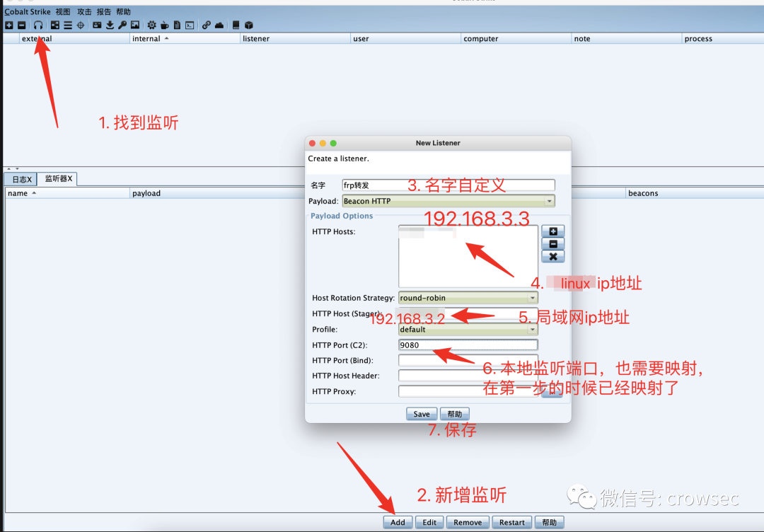Screen dimensions: 764x532
Task: Open the Cobalt Strike menu
Action: coord(28,12)
